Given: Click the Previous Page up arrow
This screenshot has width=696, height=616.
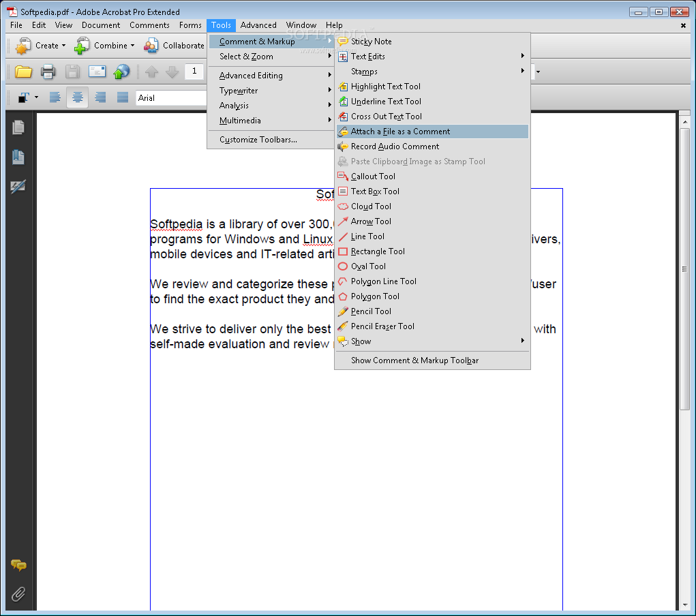Looking at the screenshot, I should point(151,72).
